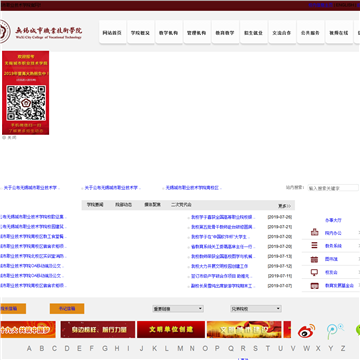This screenshot has width=360, height=360.
Task: Open 我校大力开展文明校园创建工作 news link
Action: 219,266
